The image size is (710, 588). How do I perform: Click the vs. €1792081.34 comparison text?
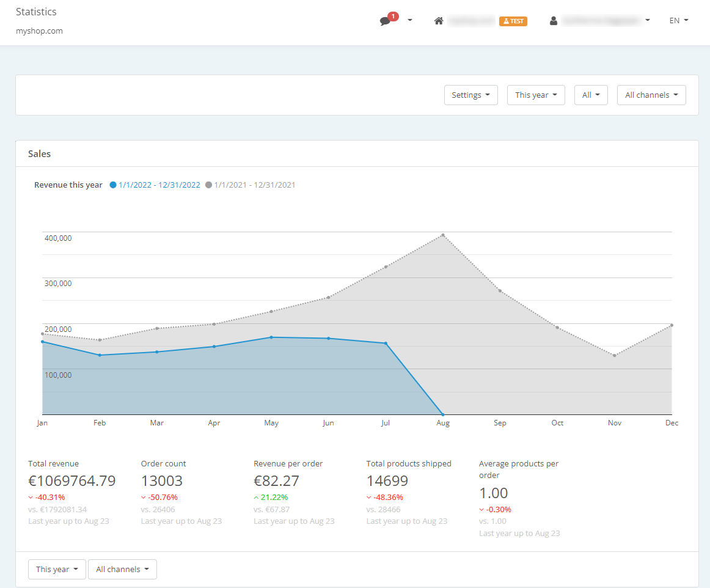click(57, 510)
